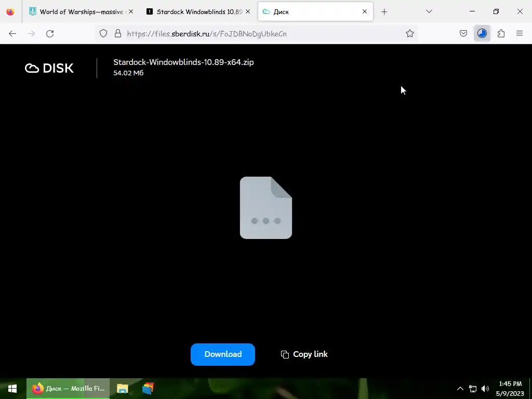Open the Extensions puzzle menu
This screenshot has width=532, height=399.
tap(501, 33)
